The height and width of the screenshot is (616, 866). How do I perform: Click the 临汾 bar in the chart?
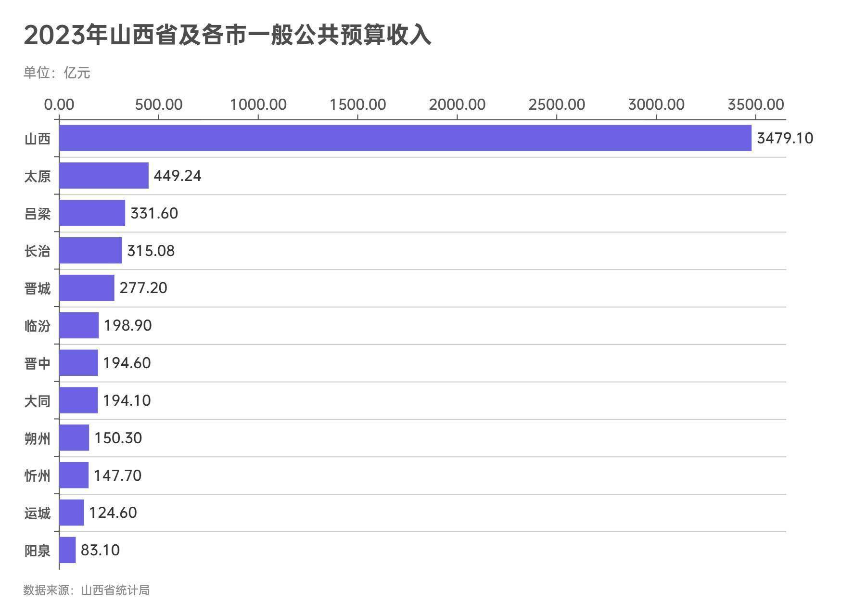coord(78,325)
